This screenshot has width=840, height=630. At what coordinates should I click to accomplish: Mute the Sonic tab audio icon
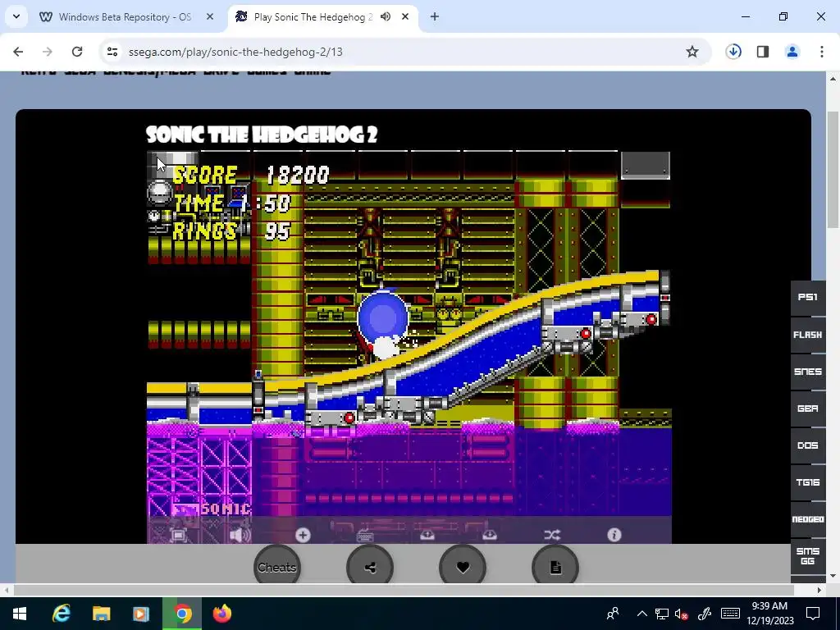386,16
